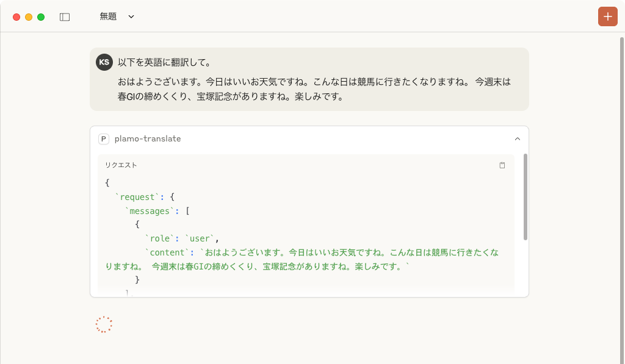The height and width of the screenshot is (364, 625).
Task: Click the request panel's vertical scrollbar
Action: pyautogui.click(x=526, y=197)
